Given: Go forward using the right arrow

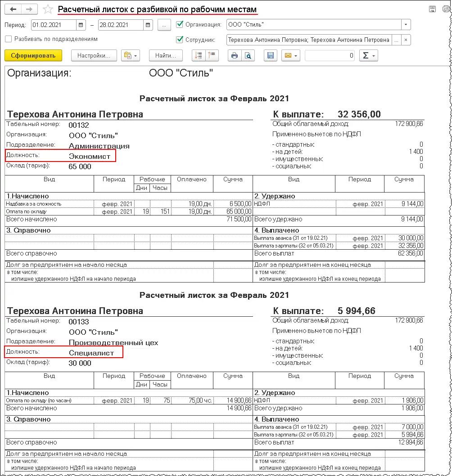Looking at the screenshot, I should tap(29, 9).
